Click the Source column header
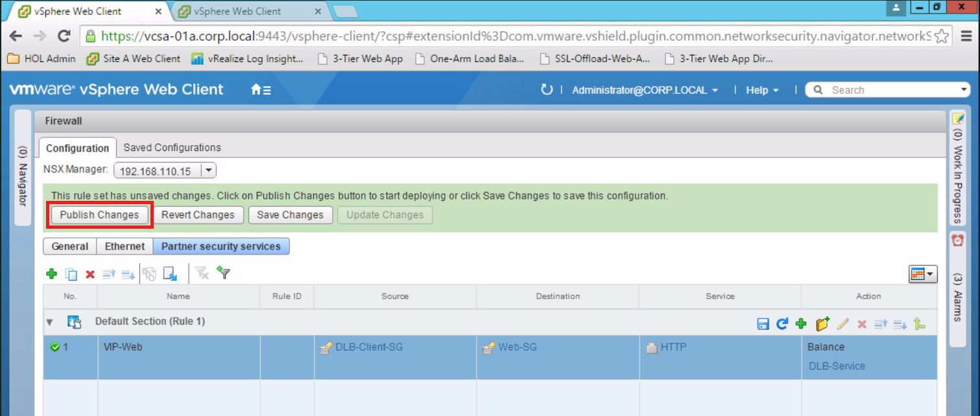The width and height of the screenshot is (980, 416). pos(395,296)
